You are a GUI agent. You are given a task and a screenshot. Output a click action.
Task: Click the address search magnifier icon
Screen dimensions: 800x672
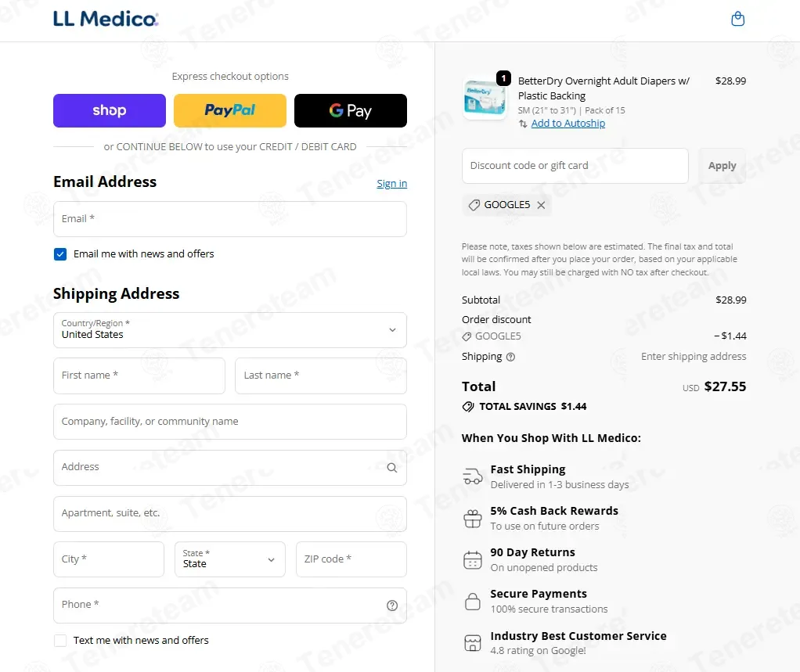click(x=392, y=468)
